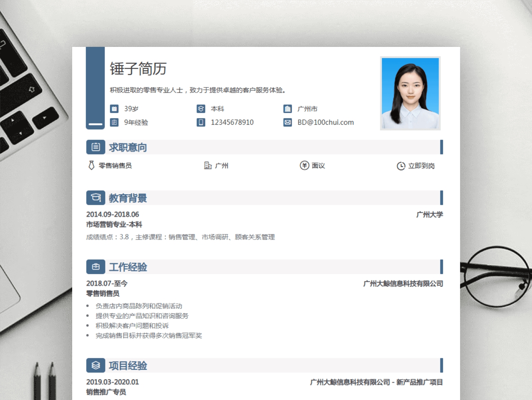Click the tie icon beside 零售销售员
This screenshot has height=400, width=532.
coord(91,165)
